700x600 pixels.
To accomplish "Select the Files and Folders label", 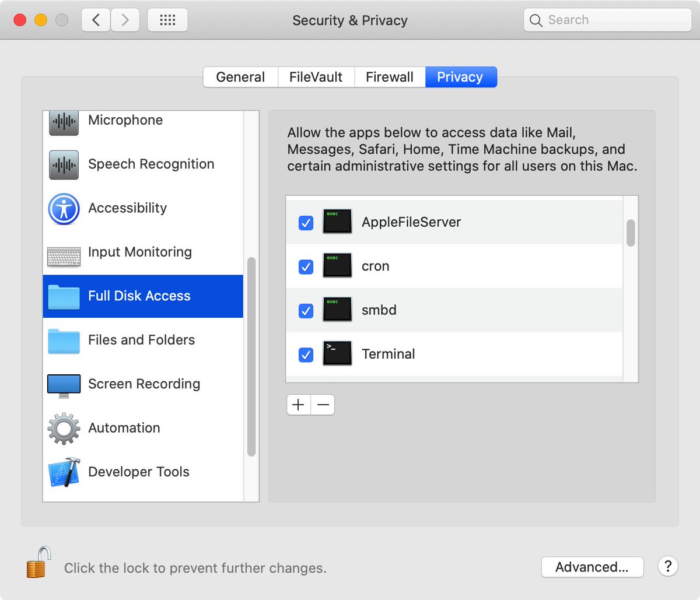I will click(x=142, y=340).
